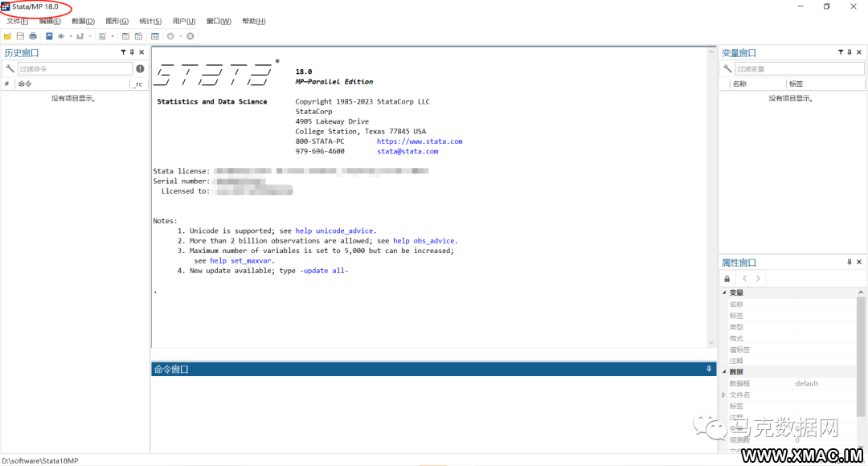Open the Data Editor edit icon
The width and height of the screenshot is (868, 466).
[x=126, y=36]
